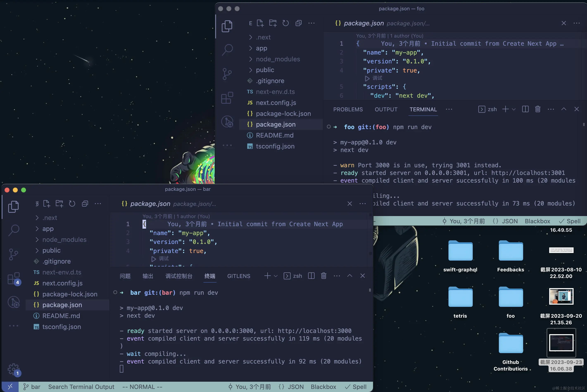
Task: Collapse folders in bar explorer toolbar
Action: tap(85, 204)
